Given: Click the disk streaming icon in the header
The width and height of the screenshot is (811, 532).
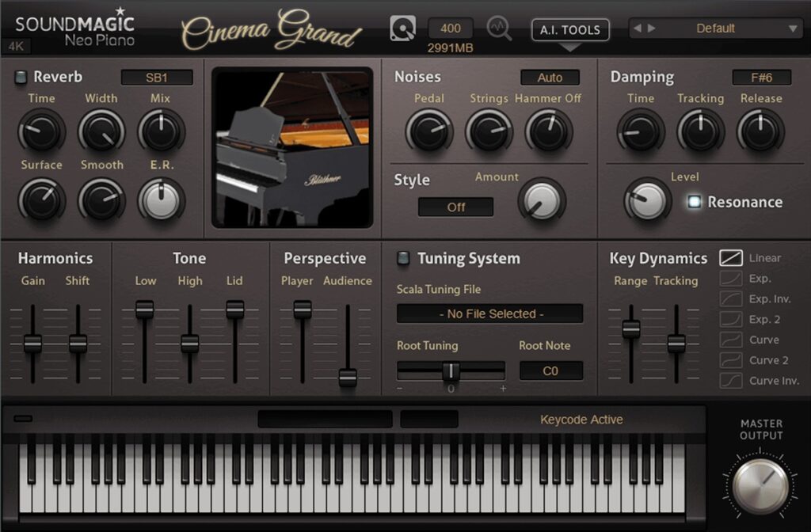Looking at the screenshot, I should coord(402,26).
